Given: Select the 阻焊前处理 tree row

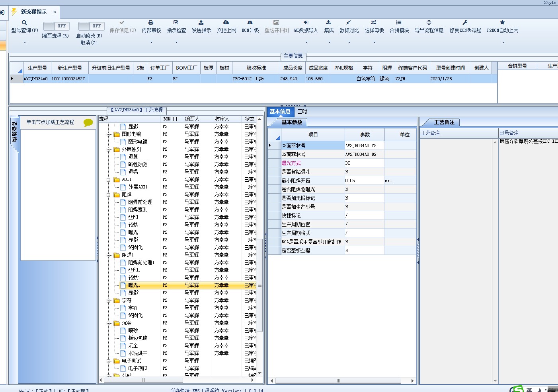Looking at the screenshot, I should pos(140,202).
